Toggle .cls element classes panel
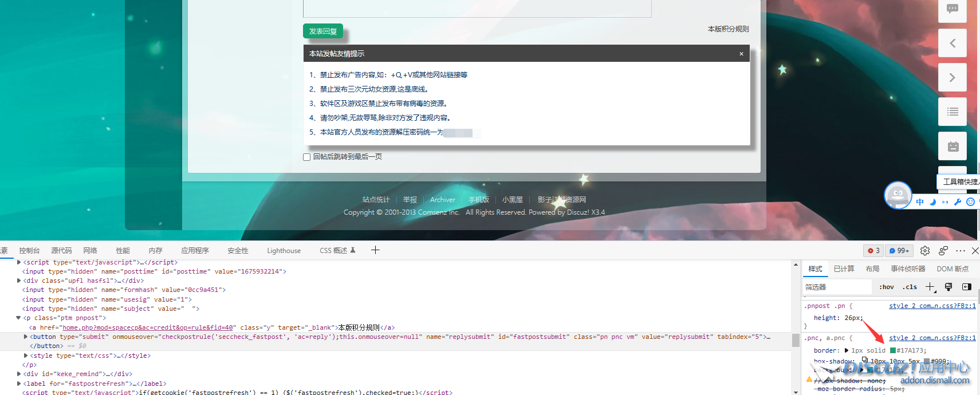 coord(910,287)
